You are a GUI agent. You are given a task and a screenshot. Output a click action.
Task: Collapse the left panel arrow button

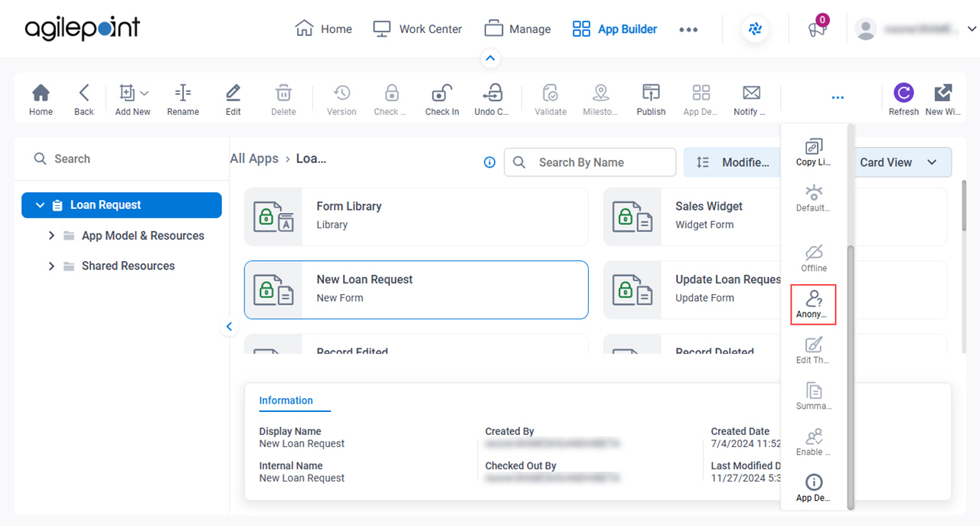[229, 327]
